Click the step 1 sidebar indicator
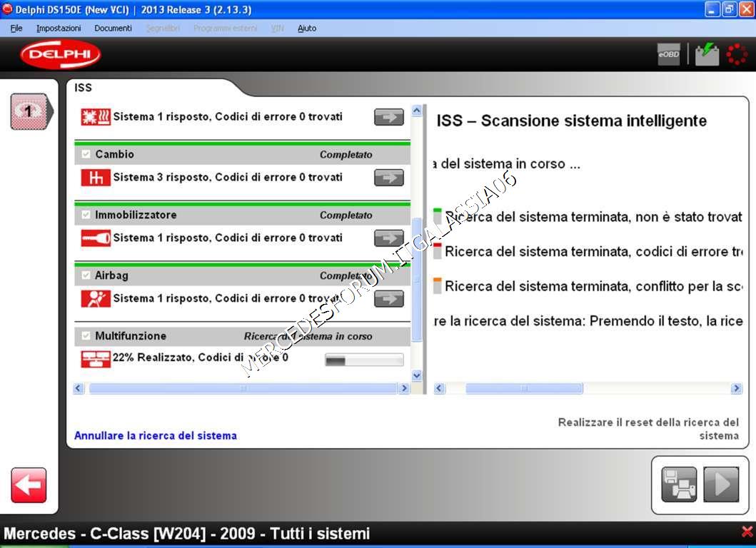 (x=30, y=111)
